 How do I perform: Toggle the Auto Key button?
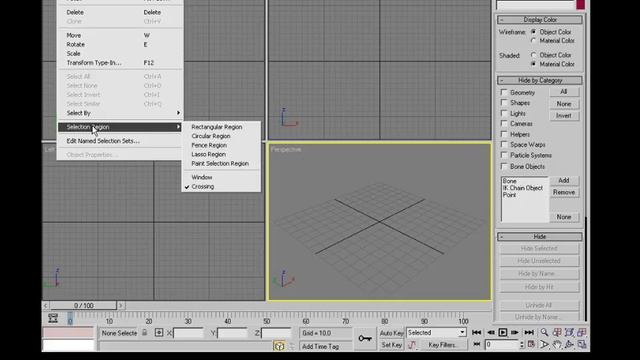click(x=391, y=333)
